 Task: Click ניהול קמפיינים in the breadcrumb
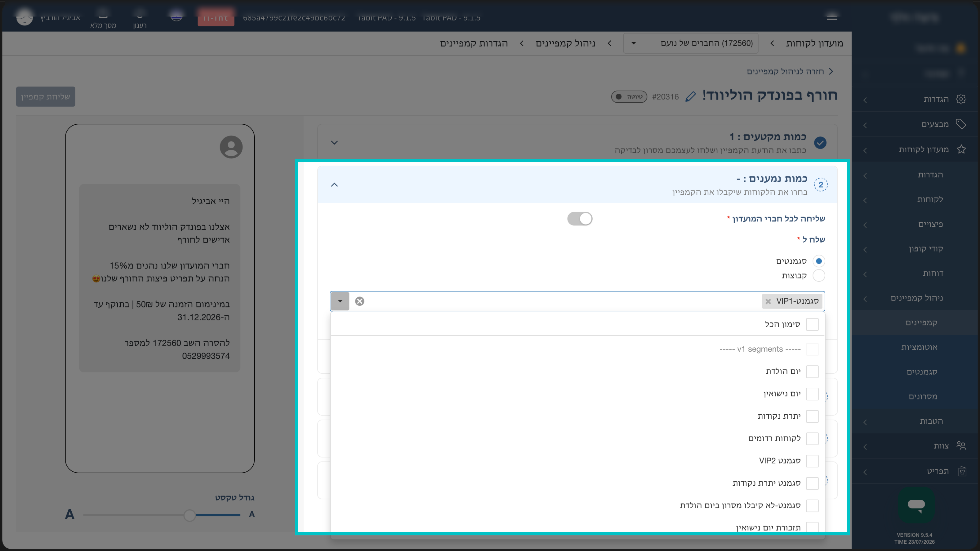[x=566, y=43]
